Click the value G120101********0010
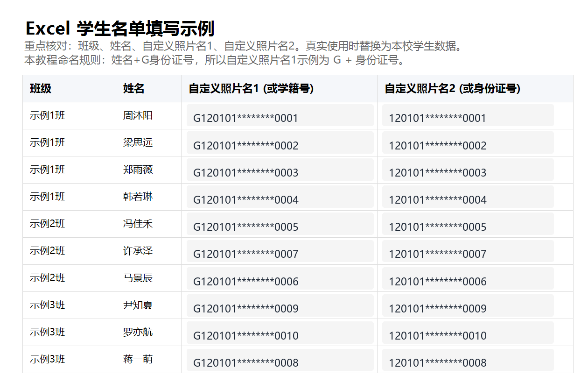 point(280,333)
